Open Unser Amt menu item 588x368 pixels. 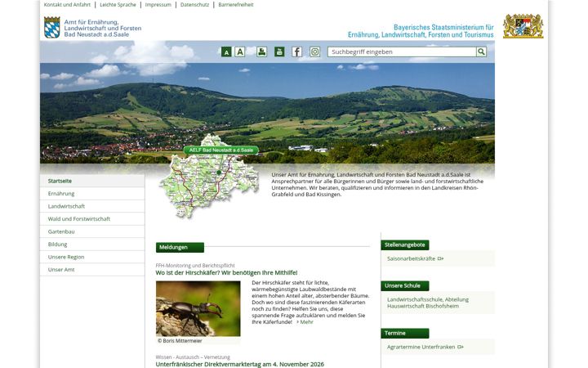[x=92, y=270]
